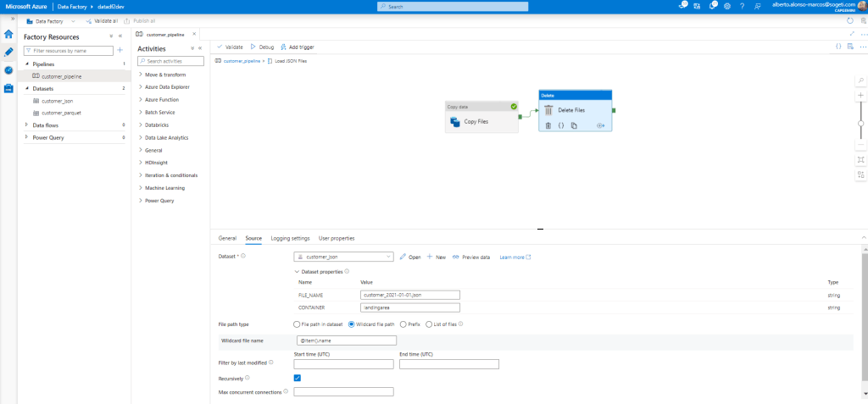
Task: Click the zoom to fit canvas icon
Action: coord(861,158)
